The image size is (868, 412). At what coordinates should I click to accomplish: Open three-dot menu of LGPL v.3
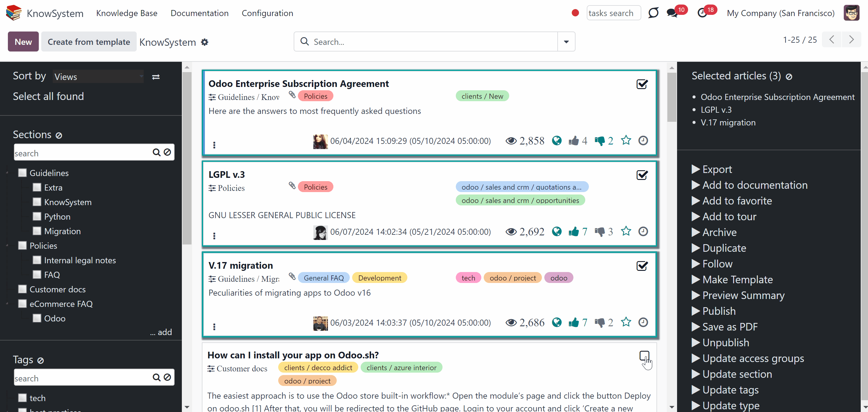[214, 236]
